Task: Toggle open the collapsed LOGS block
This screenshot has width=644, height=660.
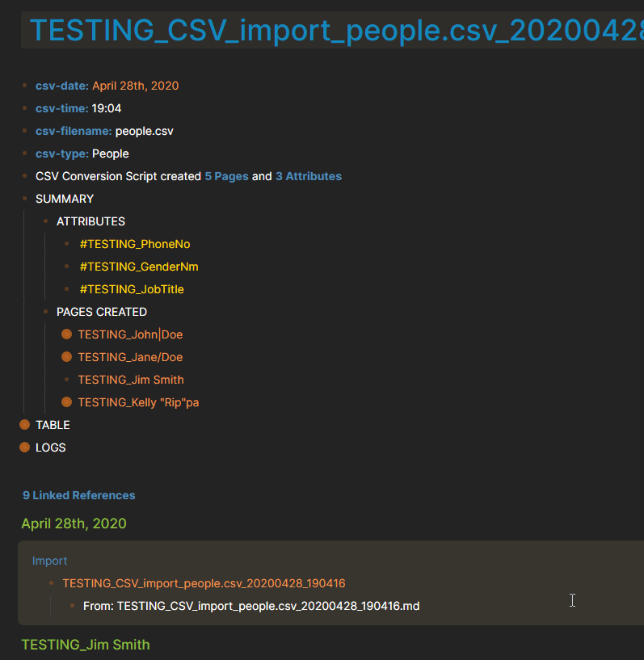Action: (25, 448)
